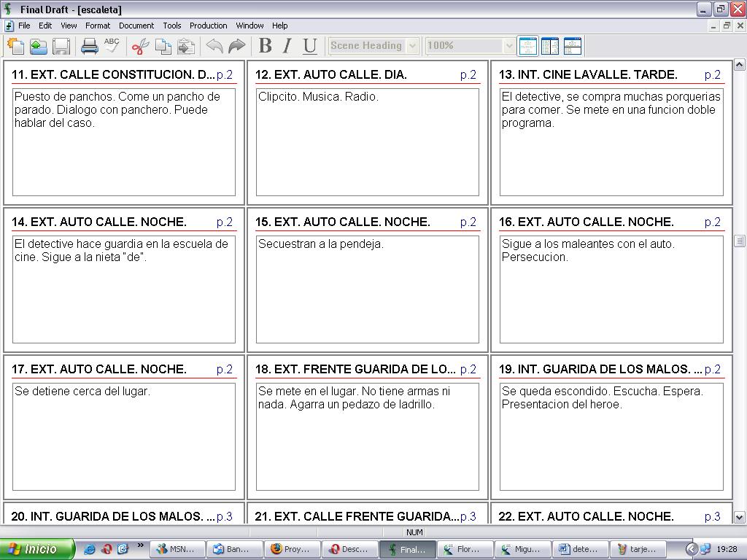Click the vertical scrollbar thumb
747x560 pixels.
click(x=740, y=241)
